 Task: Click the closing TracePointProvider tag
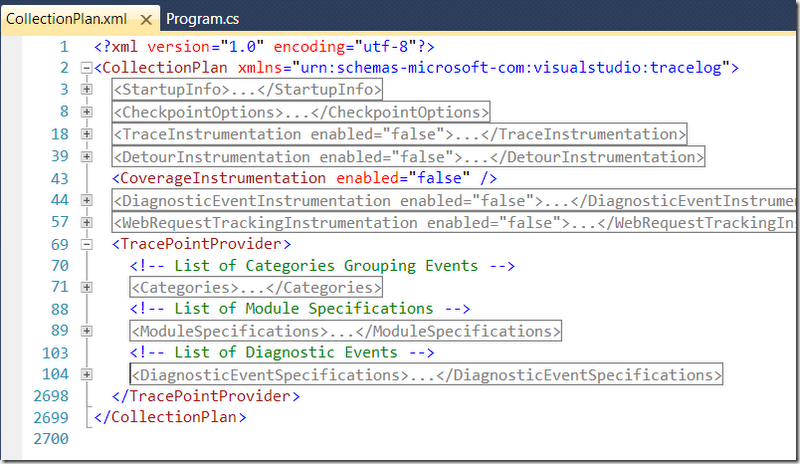[x=206, y=396]
